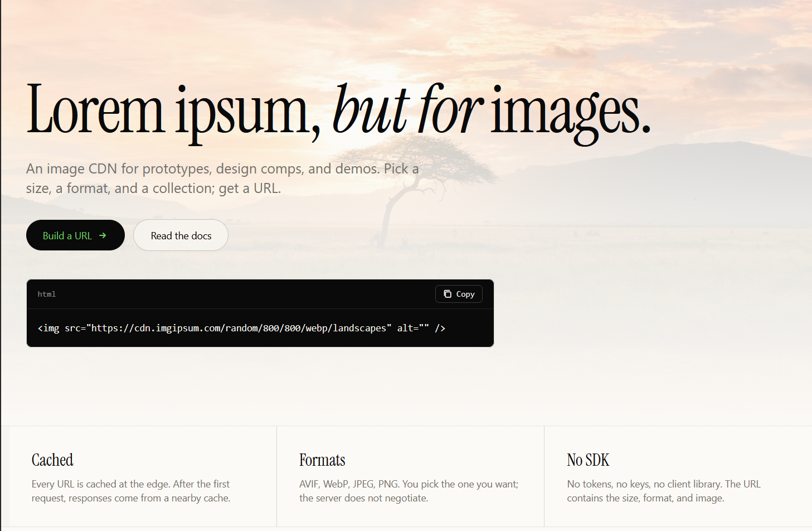Screen dimensions: 812x531
Task: Open the Read the docs link
Action: pyautogui.click(x=181, y=235)
